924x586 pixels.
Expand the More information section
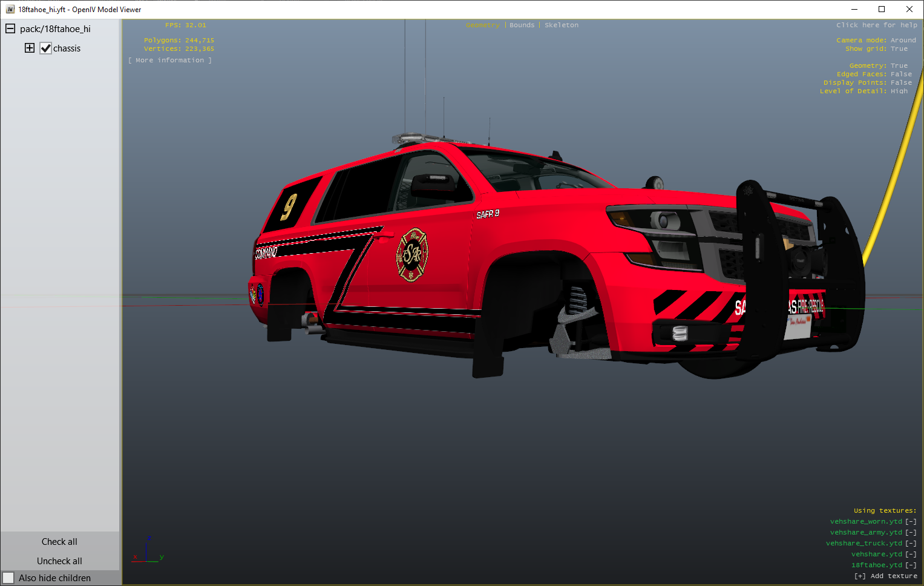point(170,61)
